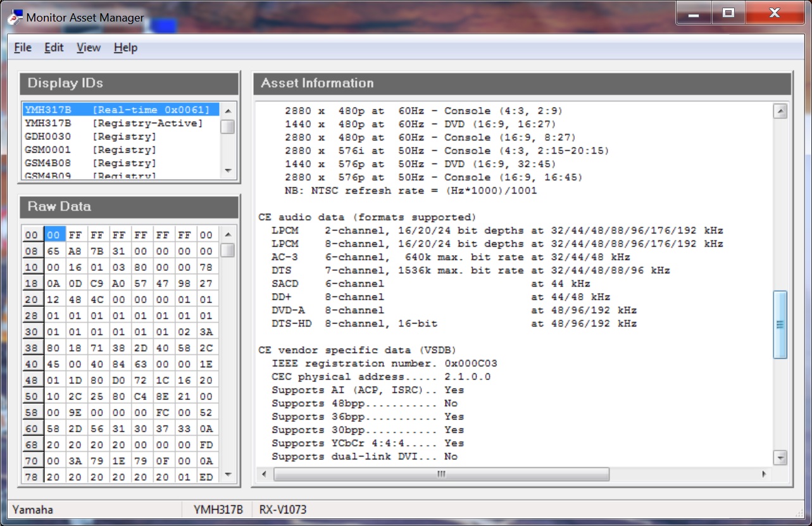Screen dimensions: 812x526
Task: Click Raw Data scroll up arrow
Action: click(228, 233)
